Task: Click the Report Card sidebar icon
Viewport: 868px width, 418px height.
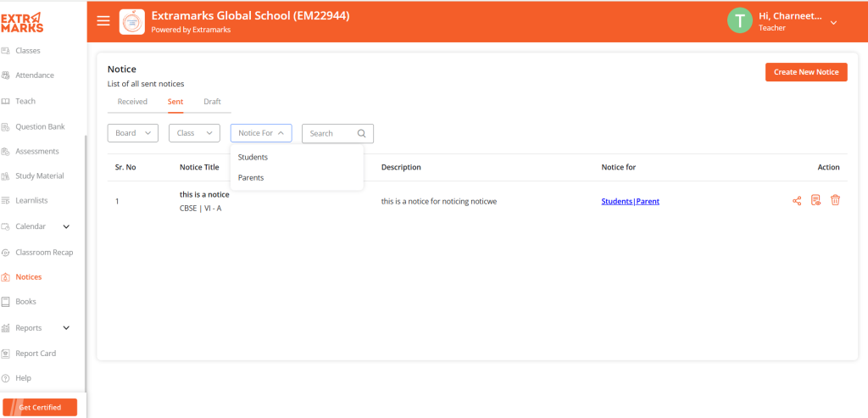Action: (6, 354)
